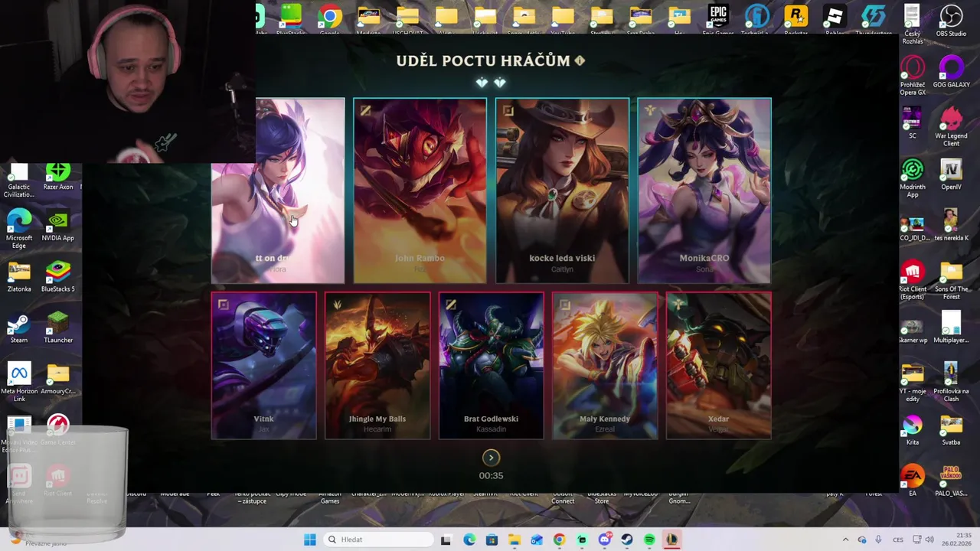Viewport: 980px width, 551px height.
Task: Pick the Vitnk enemy player card
Action: [263, 366]
